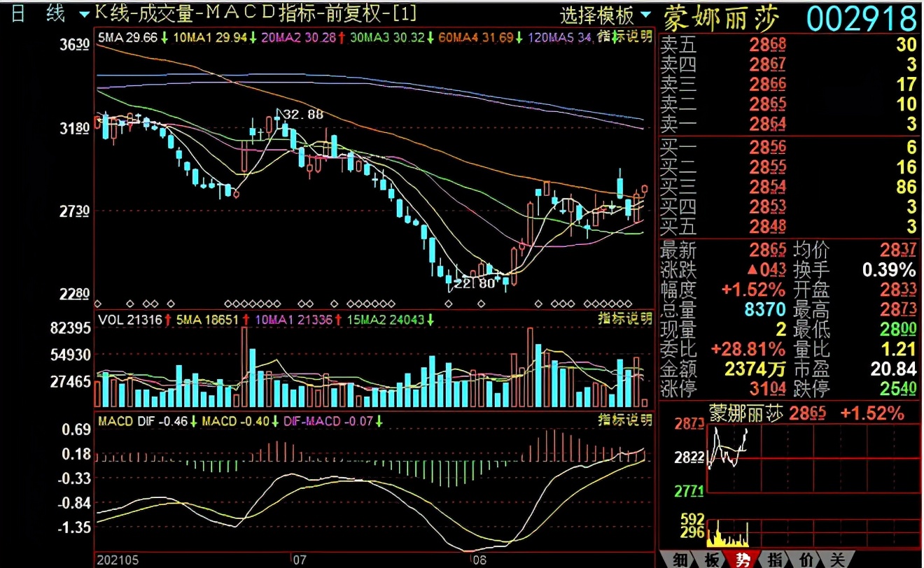Click the 32.88 high-price label on the chart
Image resolution: width=924 pixels, height=568 pixels.
(x=302, y=115)
